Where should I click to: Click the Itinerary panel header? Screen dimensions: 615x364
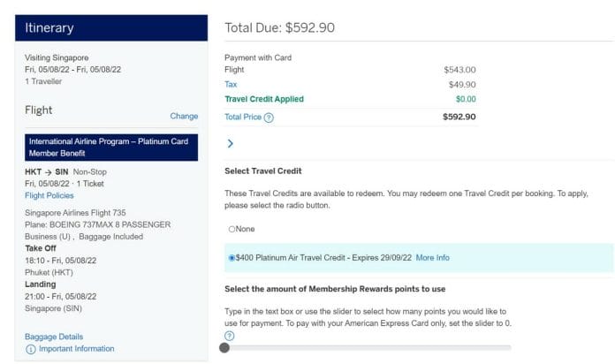[111, 28]
